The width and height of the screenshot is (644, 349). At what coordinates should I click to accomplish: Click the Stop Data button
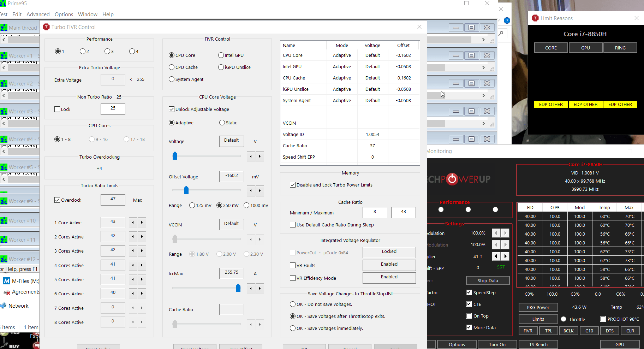(x=488, y=280)
